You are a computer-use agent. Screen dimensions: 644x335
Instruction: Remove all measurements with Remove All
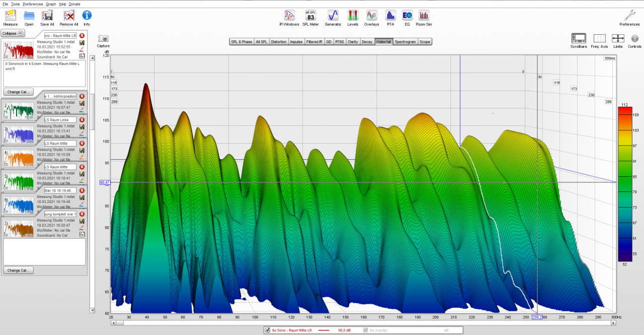click(x=69, y=17)
